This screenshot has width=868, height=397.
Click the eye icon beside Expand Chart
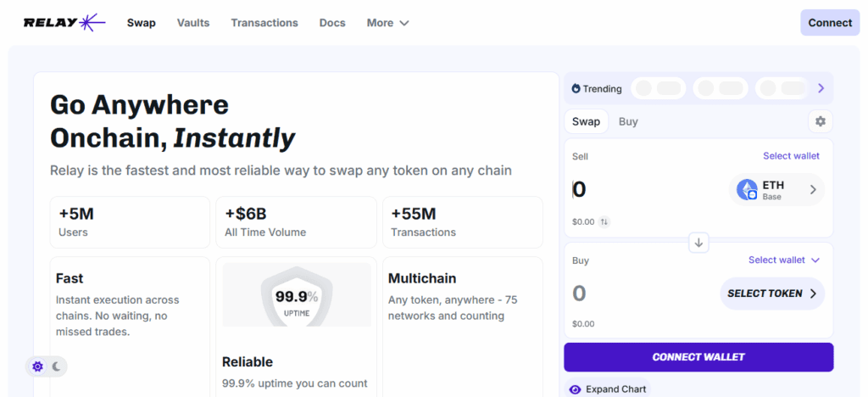576,389
